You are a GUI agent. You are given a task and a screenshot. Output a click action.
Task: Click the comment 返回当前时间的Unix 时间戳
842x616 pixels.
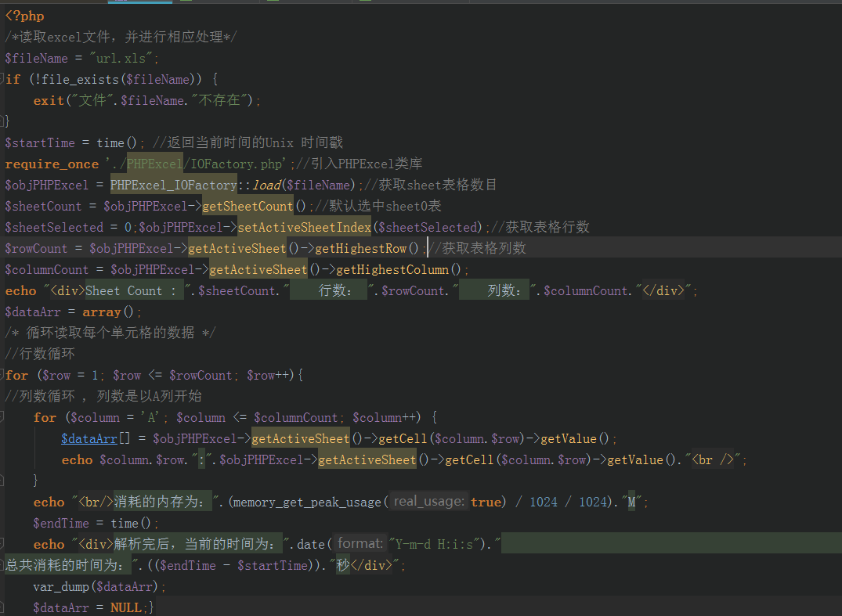(x=248, y=143)
